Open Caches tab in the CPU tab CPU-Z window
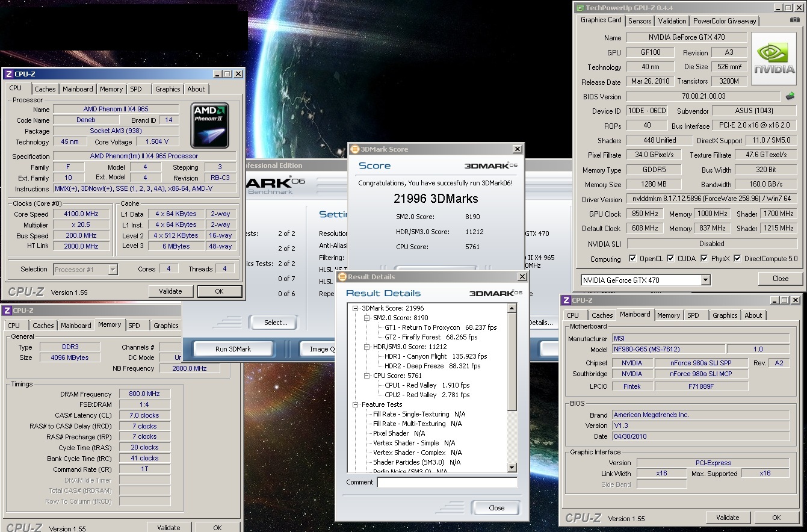The height and width of the screenshot is (532, 807). point(45,89)
